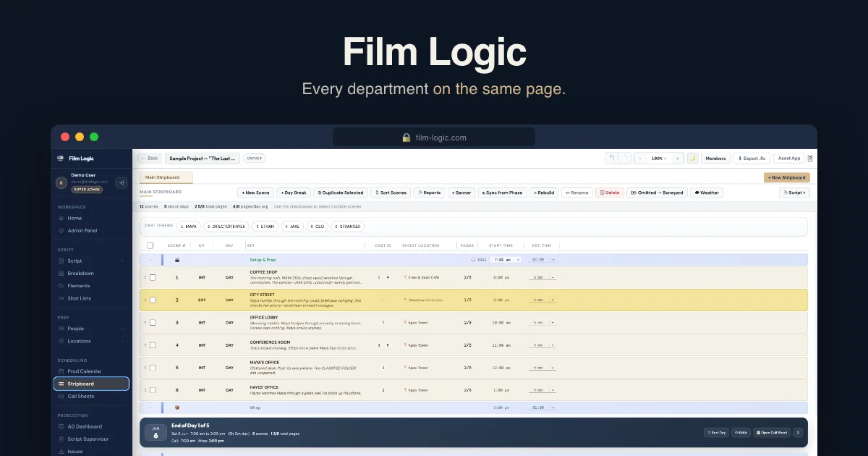
Task: Click the Back button
Action: tap(150, 158)
